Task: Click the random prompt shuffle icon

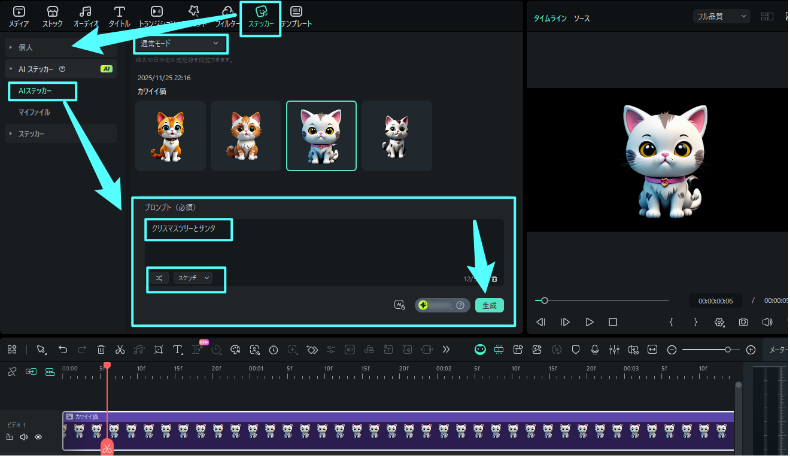Action: click(159, 278)
